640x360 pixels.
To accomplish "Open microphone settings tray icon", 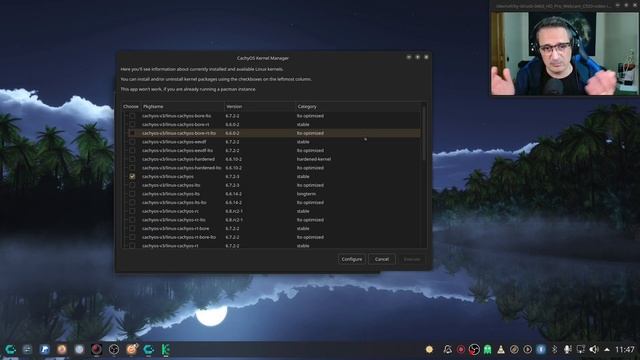I will pyautogui.click(x=567, y=349).
